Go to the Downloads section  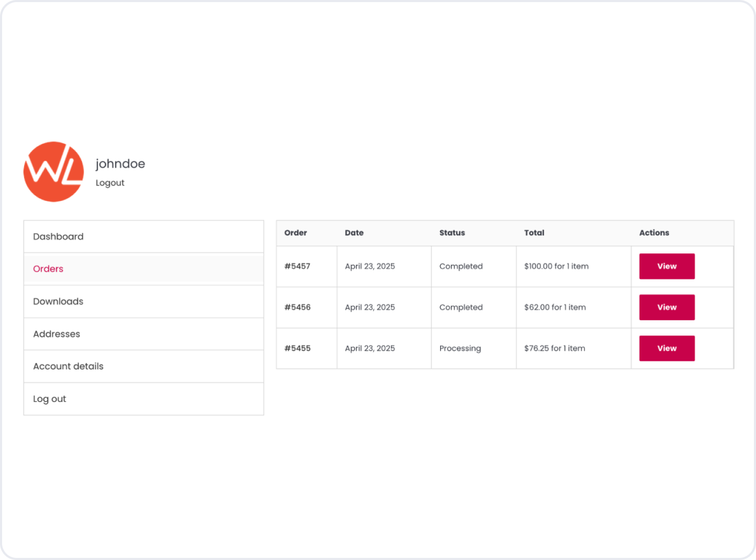pos(58,301)
